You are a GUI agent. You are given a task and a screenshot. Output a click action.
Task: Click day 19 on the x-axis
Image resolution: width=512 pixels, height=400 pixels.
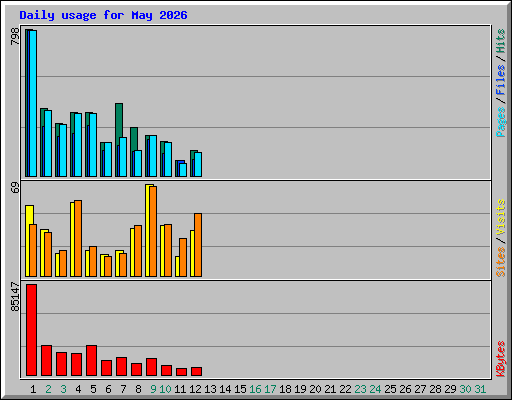pyautogui.click(x=300, y=389)
